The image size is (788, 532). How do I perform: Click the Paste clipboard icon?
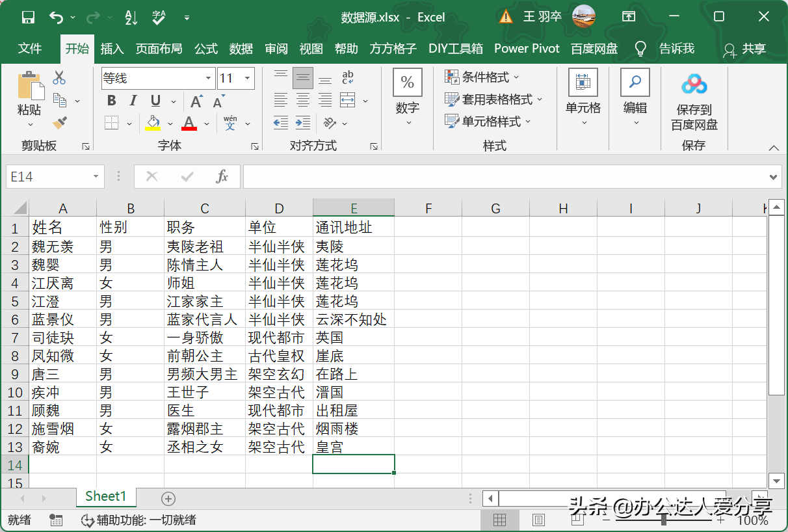tap(29, 85)
